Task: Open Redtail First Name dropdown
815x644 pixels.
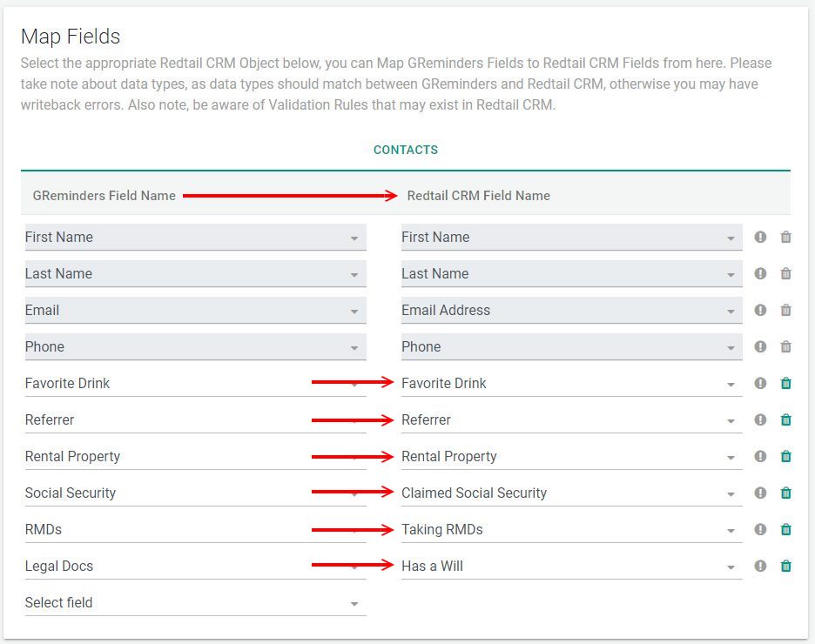Action: (x=572, y=238)
